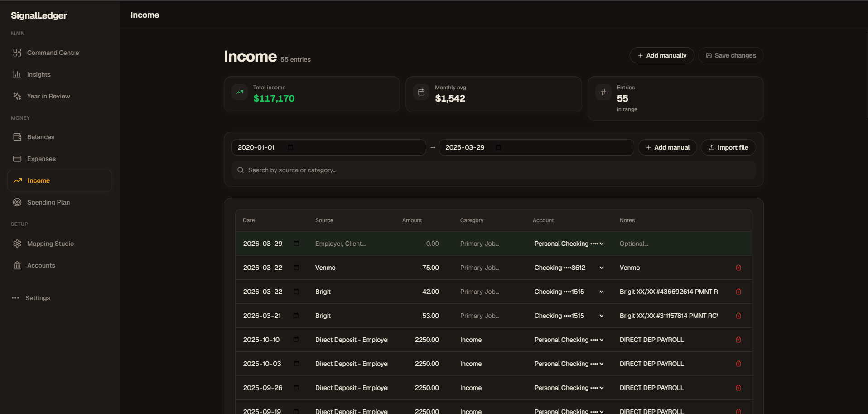This screenshot has width=868, height=414.
Task: Expand the account dropdown in the new entry row
Action: click(569, 244)
